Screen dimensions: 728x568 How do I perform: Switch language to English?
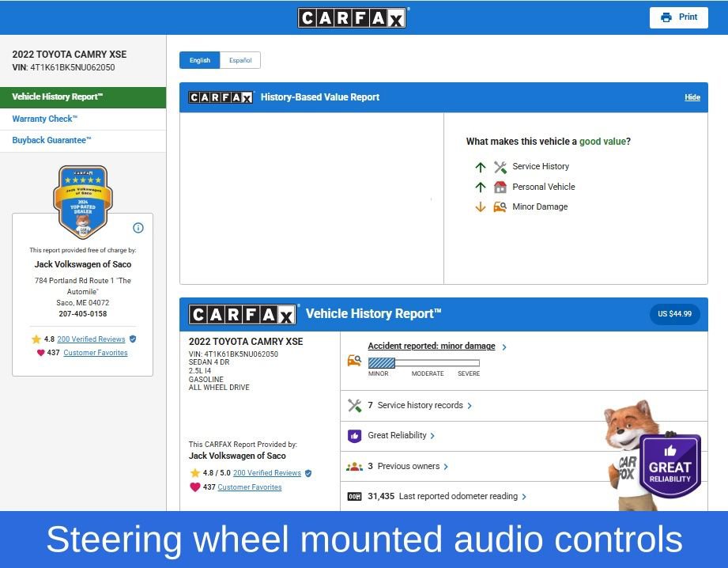[200, 60]
